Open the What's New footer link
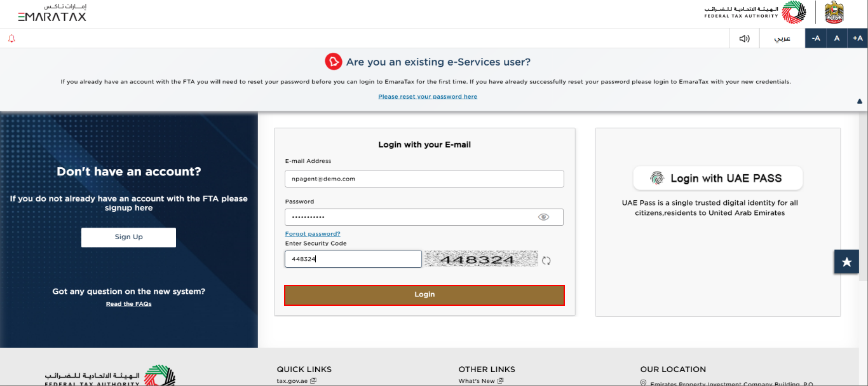 (x=481, y=381)
